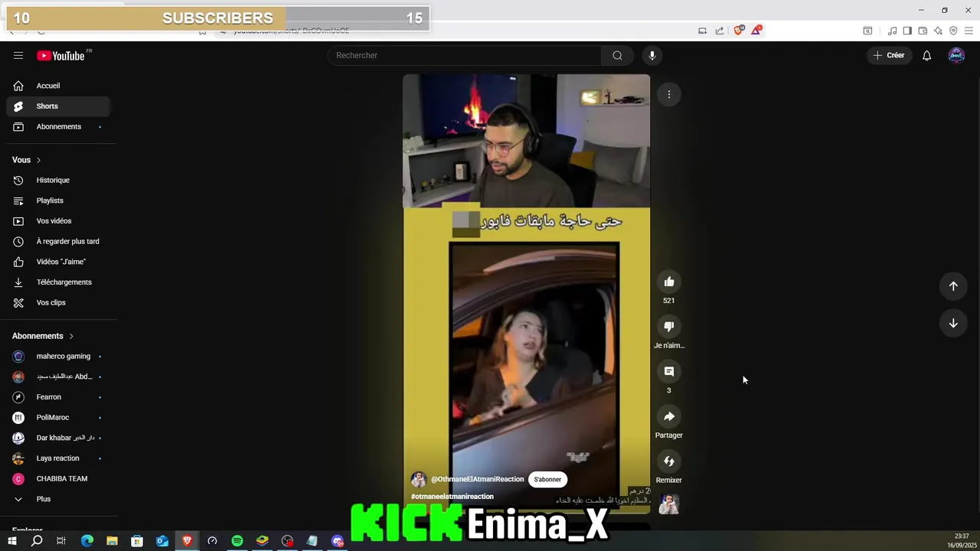This screenshot has height=551, width=980.
Task: Click the install app icon in address bar
Action: [x=702, y=31]
